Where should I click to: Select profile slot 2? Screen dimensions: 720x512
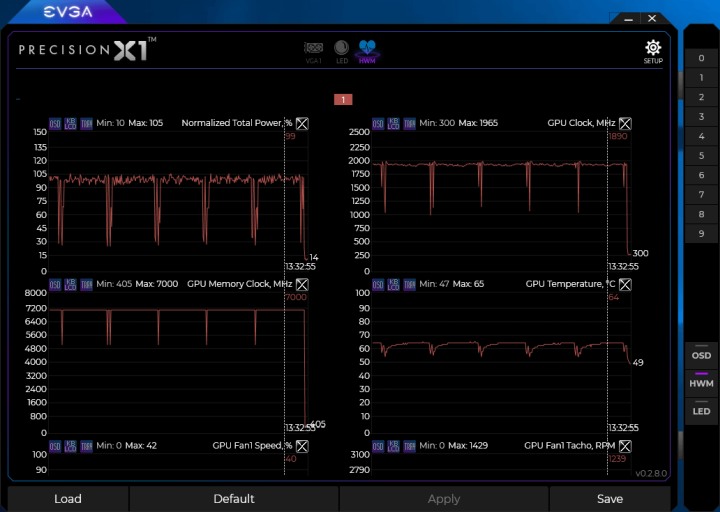coord(701,97)
